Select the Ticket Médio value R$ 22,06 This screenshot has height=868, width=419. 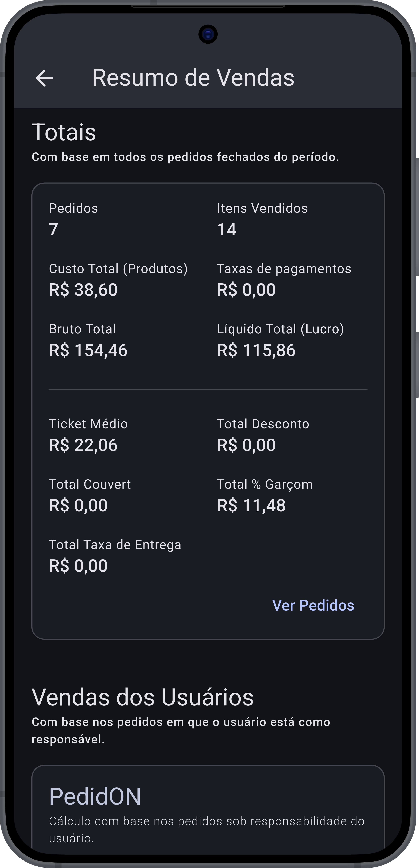(x=83, y=445)
